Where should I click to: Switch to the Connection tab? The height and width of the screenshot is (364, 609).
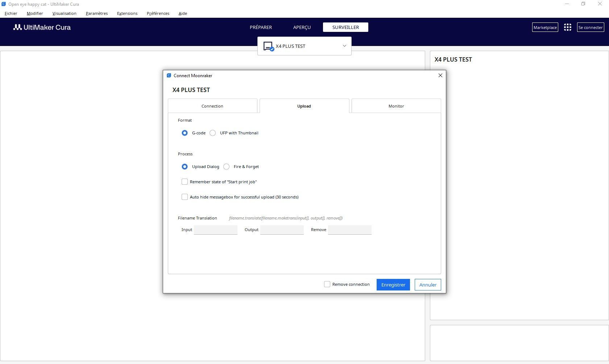212,106
